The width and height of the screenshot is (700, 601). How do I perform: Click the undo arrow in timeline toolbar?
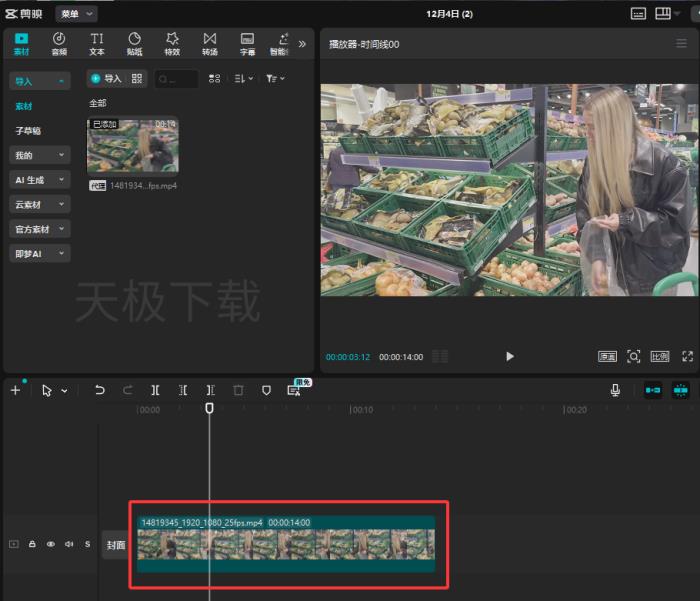(x=100, y=390)
